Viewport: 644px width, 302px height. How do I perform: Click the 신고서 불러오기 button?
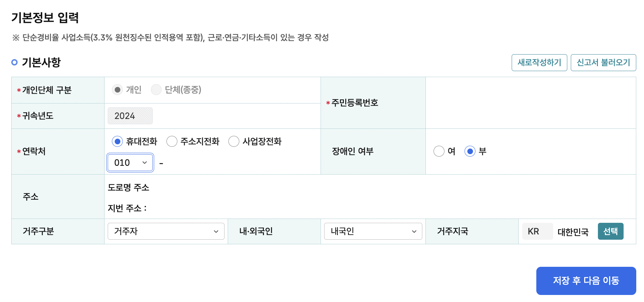tap(603, 63)
